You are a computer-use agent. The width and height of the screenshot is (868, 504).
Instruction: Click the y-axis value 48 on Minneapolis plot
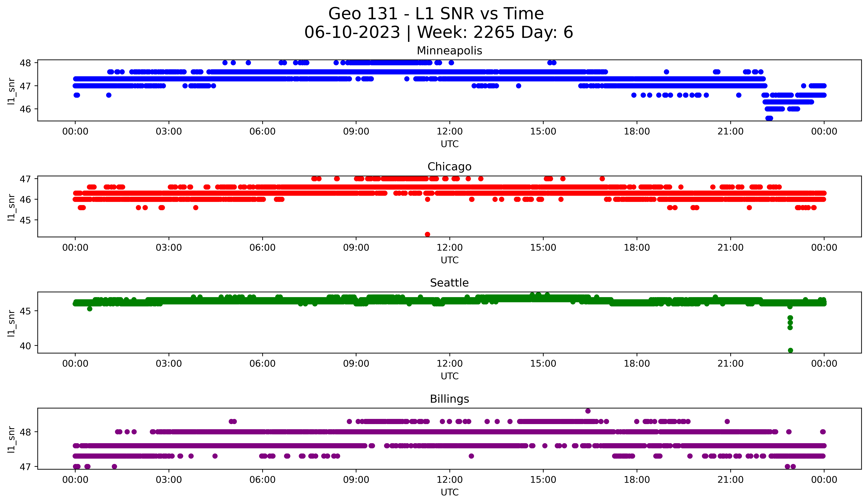point(25,63)
